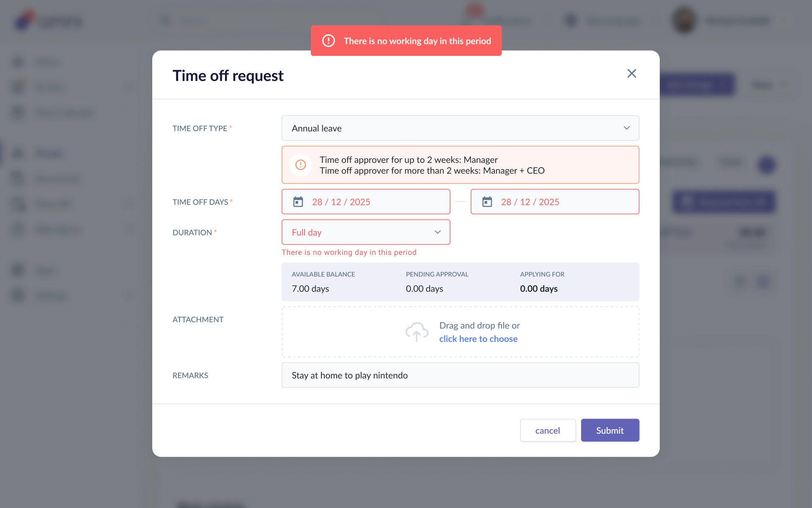The image size is (812, 508).
Task: Click the error alert icon in red banner
Action: click(x=329, y=41)
